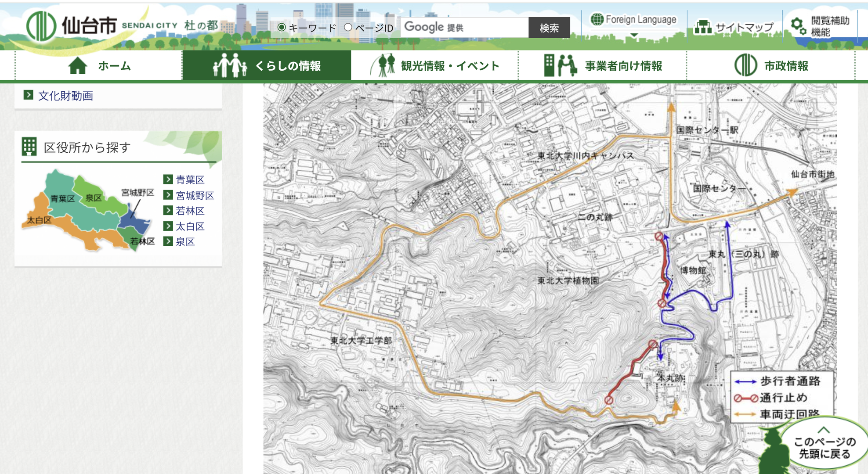Open the 若林区 ward link
Viewport: 868px width, 474px height.
190,211
